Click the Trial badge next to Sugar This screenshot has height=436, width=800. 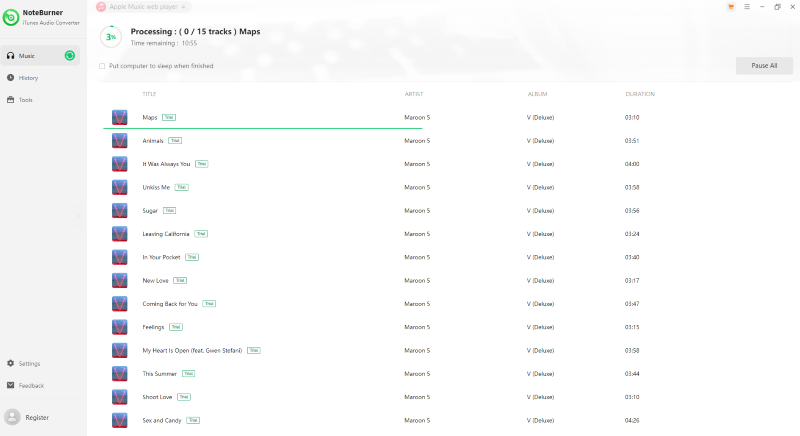[169, 211]
